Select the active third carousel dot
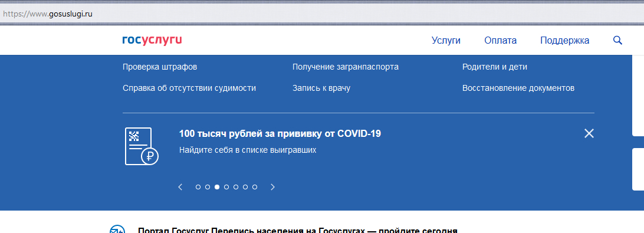 tap(217, 187)
